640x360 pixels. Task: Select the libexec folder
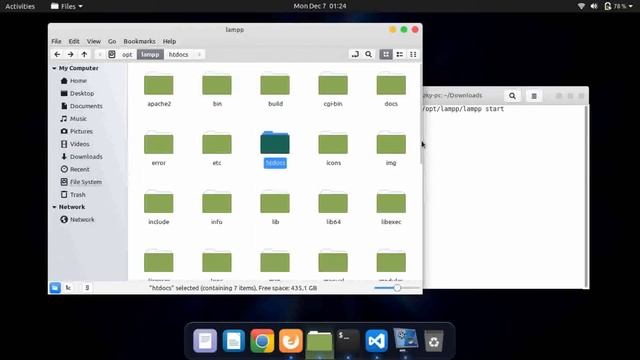click(391, 203)
